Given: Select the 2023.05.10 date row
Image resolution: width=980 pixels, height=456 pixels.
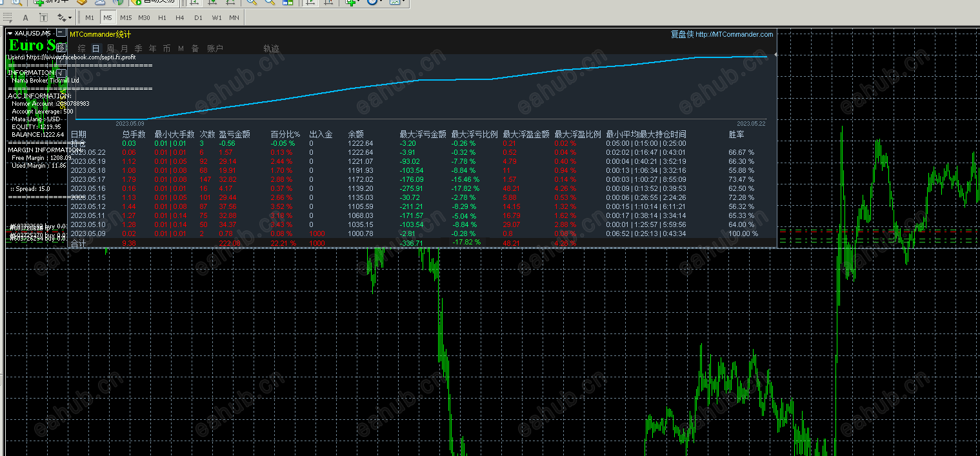Looking at the screenshot, I should point(89,224).
